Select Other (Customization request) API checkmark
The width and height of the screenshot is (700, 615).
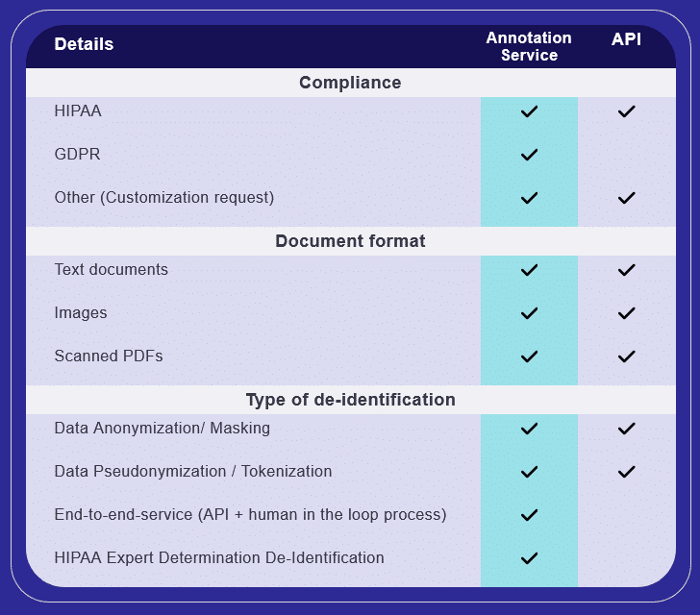point(626,198)
